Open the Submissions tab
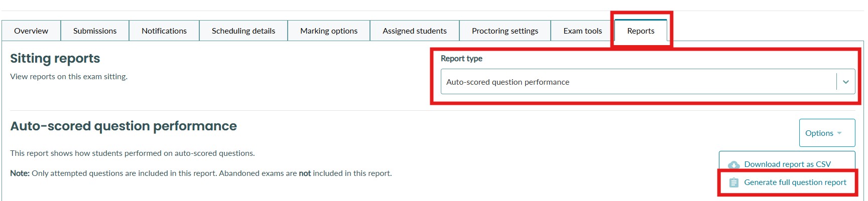 pyautogui.click(x=95, y=31)
